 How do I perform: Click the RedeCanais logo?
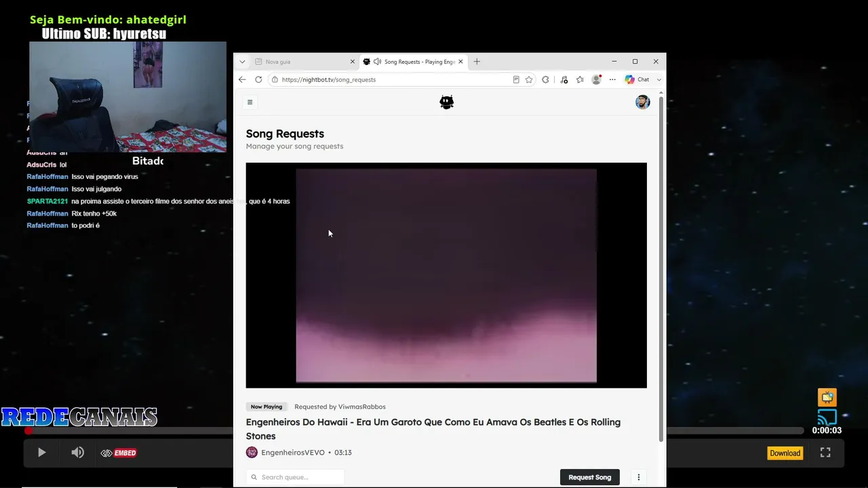79,417
